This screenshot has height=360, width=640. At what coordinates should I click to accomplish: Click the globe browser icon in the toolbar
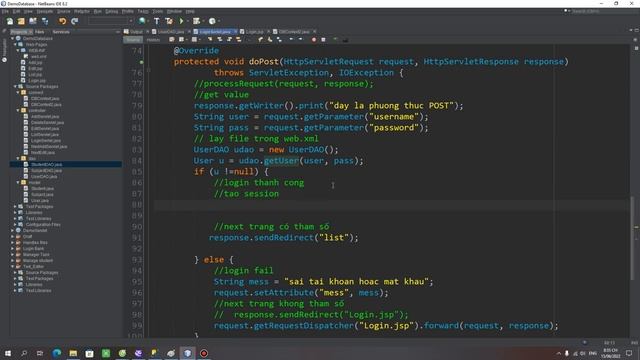pos(142,21)
